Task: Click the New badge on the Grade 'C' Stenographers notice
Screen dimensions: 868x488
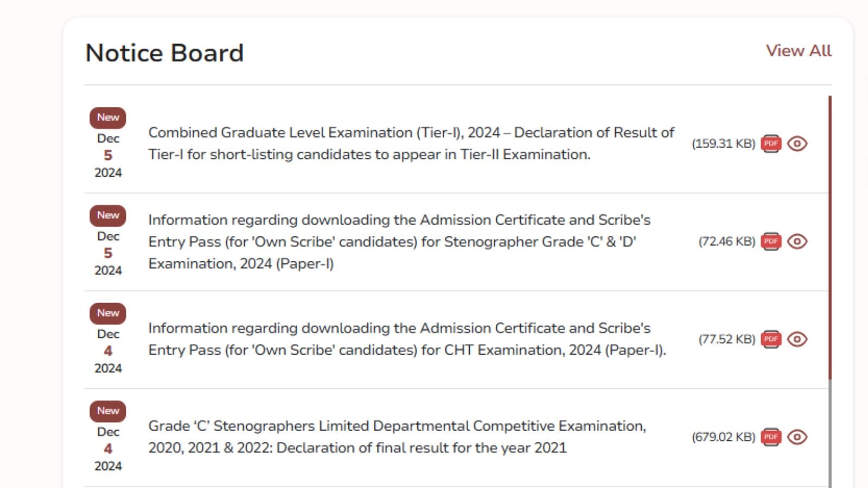Action: pos(107,410)
